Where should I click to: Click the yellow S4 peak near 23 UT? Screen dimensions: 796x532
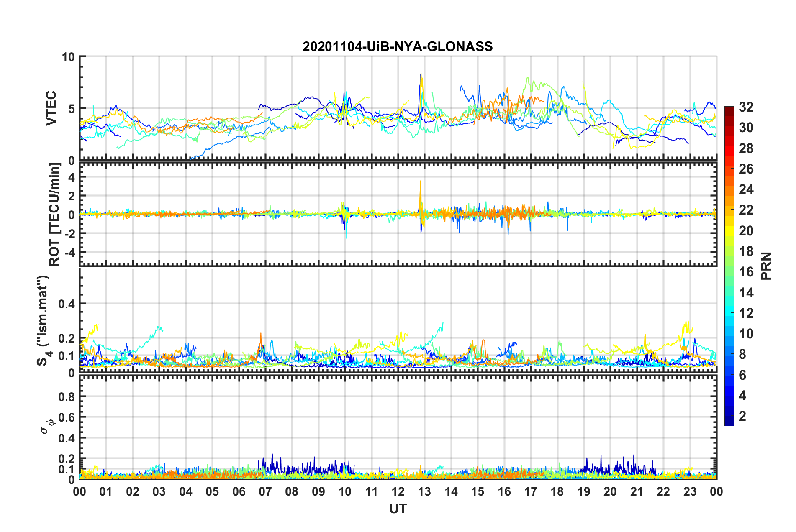(686, 322)
